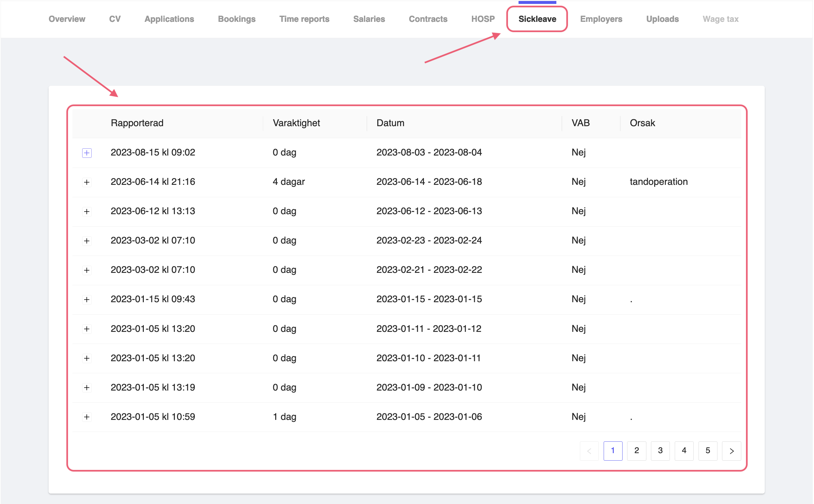Image resolution: width=814 pixels, height=504 pixels.
Task: Select the HOSP tab
Action: click(483, 19)
